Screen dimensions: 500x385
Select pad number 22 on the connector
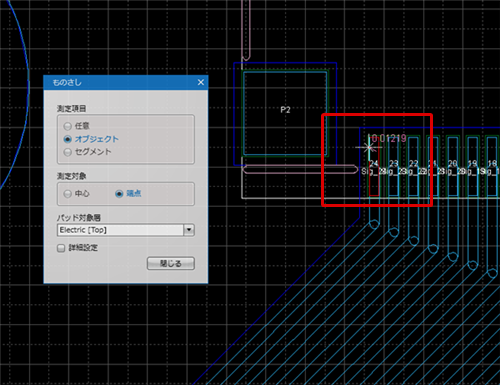(x=413, y=166)
